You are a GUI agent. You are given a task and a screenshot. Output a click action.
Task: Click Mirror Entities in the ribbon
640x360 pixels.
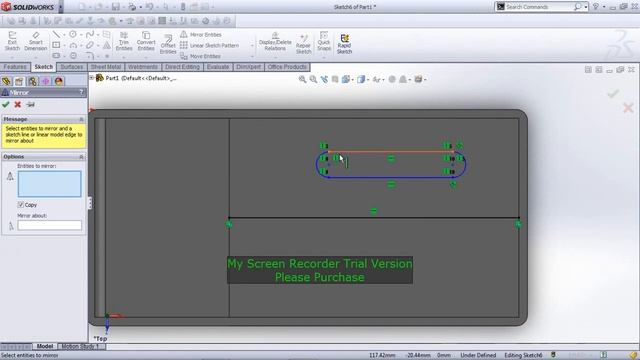[201, 35]
